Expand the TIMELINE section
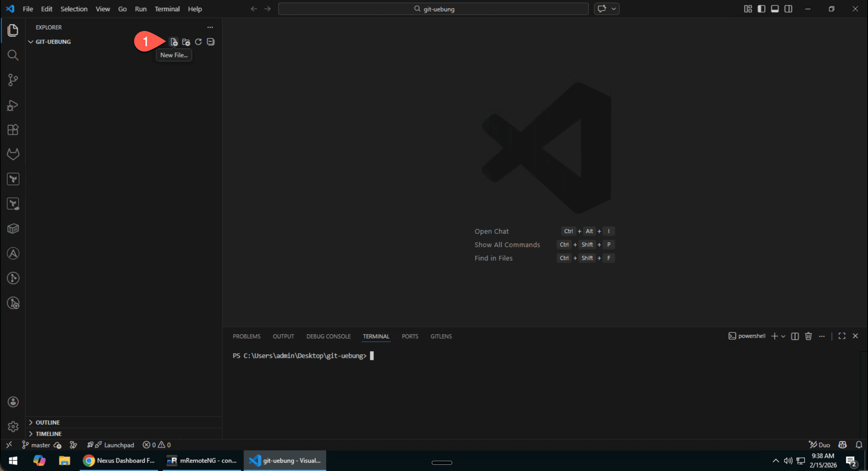Screen dimensions: 868x471 point(48,434)
